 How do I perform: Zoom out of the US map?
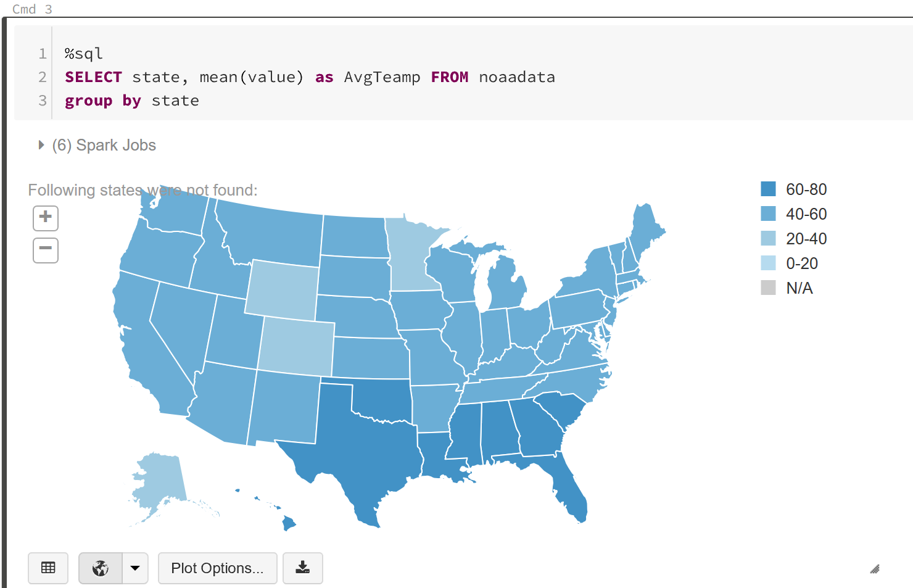45,250
